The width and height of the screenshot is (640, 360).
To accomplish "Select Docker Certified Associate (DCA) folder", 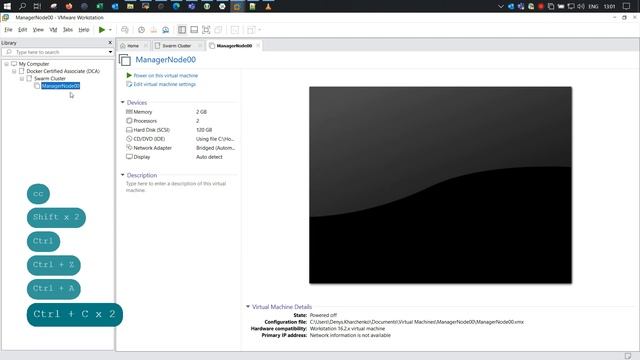I will coord(63,71).
